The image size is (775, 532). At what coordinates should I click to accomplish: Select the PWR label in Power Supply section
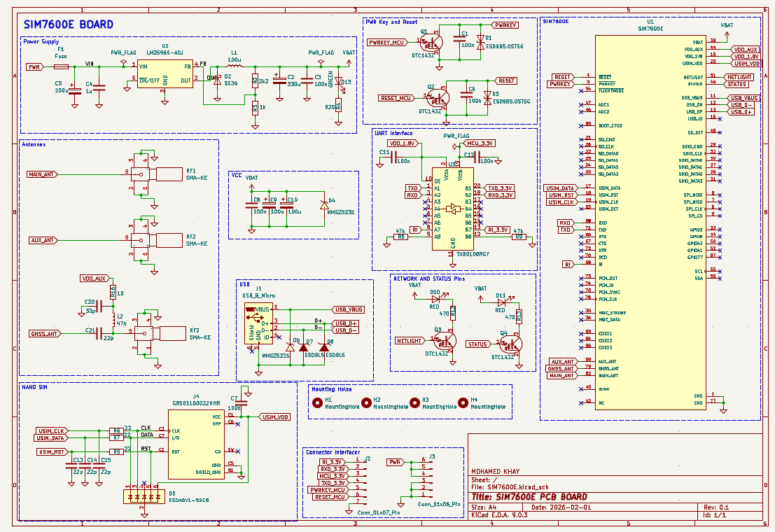click(x=34, y=66)
